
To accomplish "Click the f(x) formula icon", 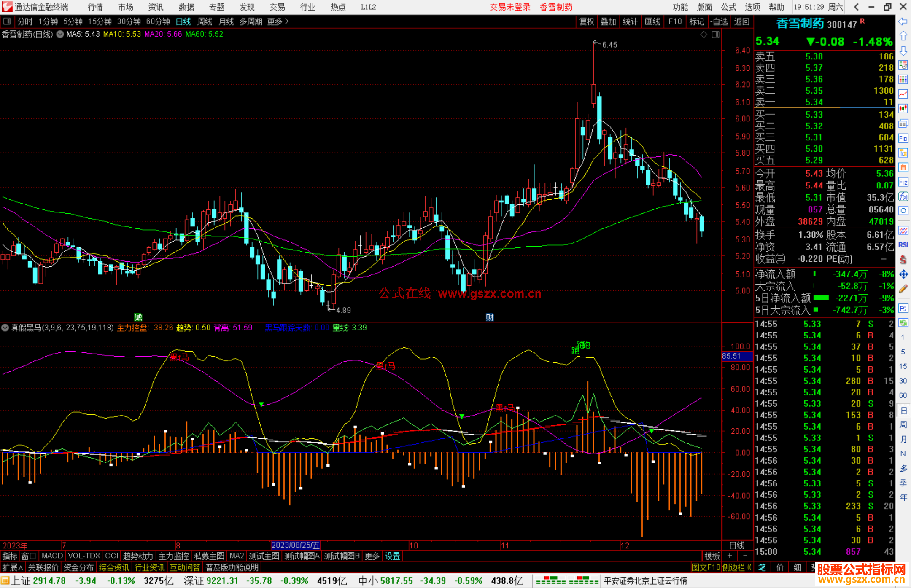I will point(903,196).
